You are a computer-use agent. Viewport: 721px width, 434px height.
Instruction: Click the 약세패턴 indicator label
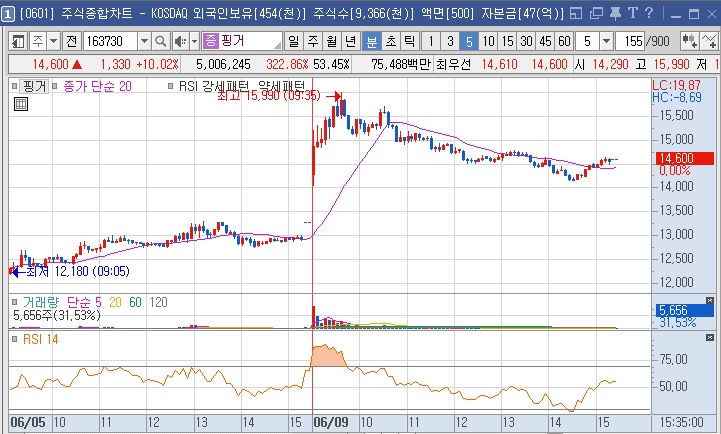[281, 86]
